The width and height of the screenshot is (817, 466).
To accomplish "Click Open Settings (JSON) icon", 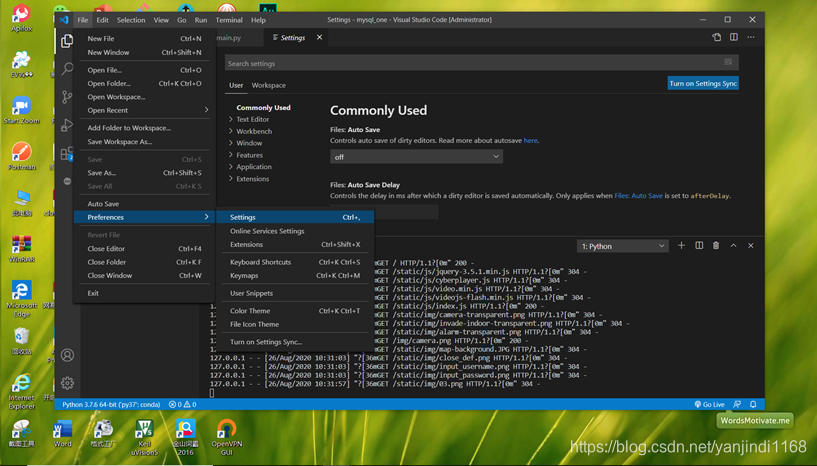I will tap(716, 37).
